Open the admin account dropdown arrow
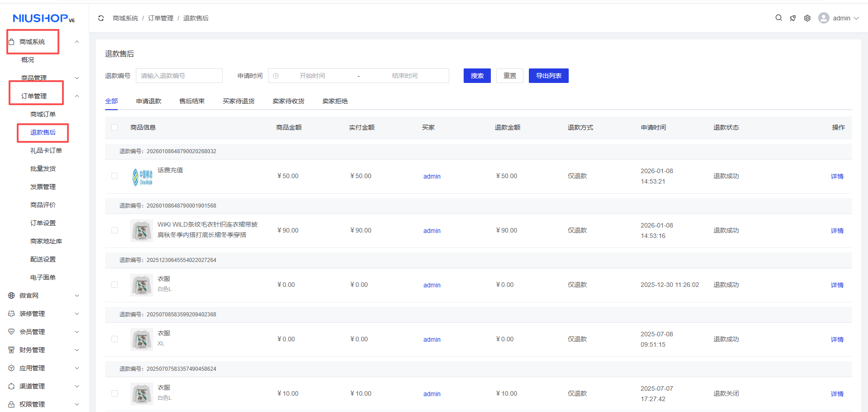The width and height of the screenshot is (868, 412). click(x=856, y=18)
